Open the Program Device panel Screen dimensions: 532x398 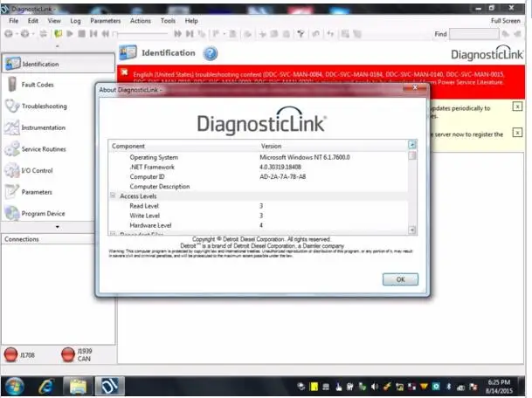pos(43,213)
